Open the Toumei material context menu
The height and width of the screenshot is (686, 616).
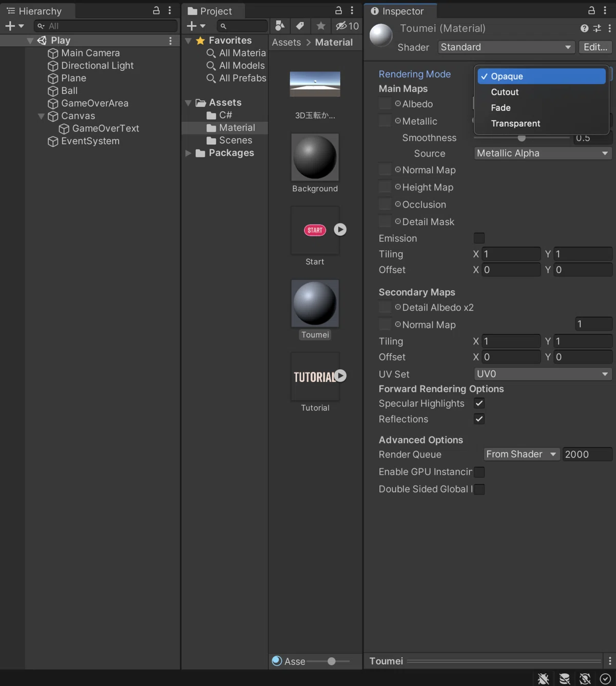(x=609, y=29)
